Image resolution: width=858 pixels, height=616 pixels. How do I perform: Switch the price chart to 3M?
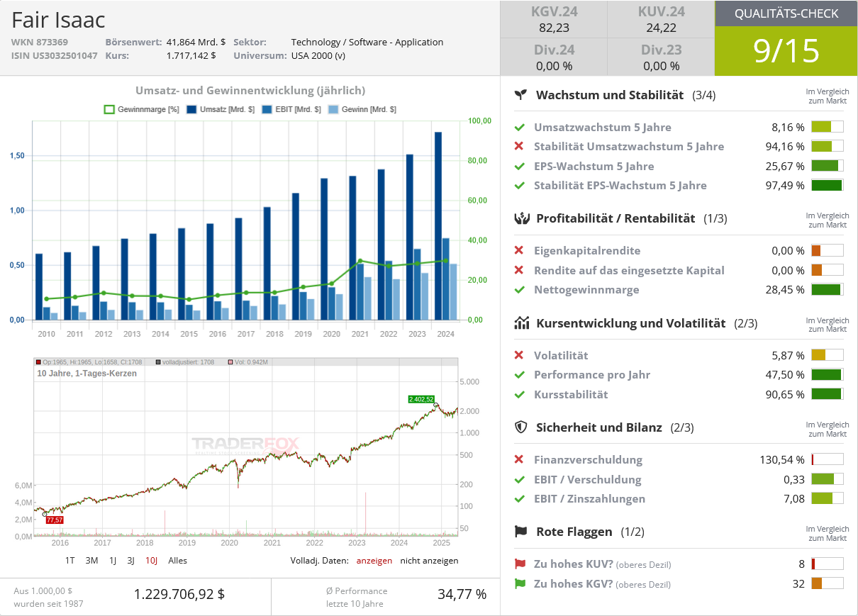click(x=91, y=560)
